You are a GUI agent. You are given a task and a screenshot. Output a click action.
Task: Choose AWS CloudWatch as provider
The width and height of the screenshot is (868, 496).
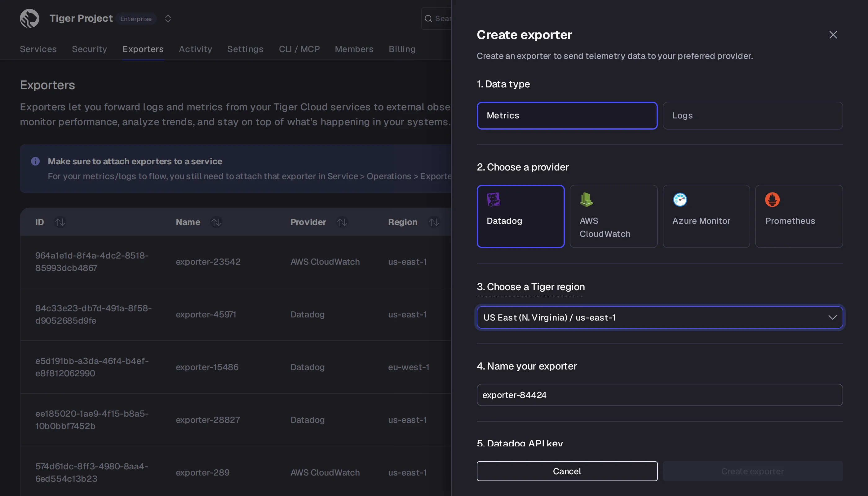coord(613,216)
